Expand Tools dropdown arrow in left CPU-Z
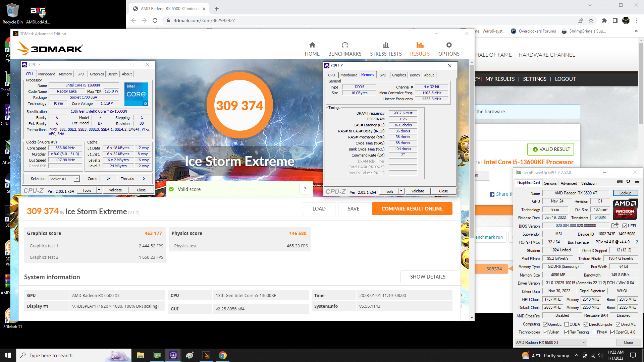The height and width of the screenshot is (362, 644). point(99,190)
